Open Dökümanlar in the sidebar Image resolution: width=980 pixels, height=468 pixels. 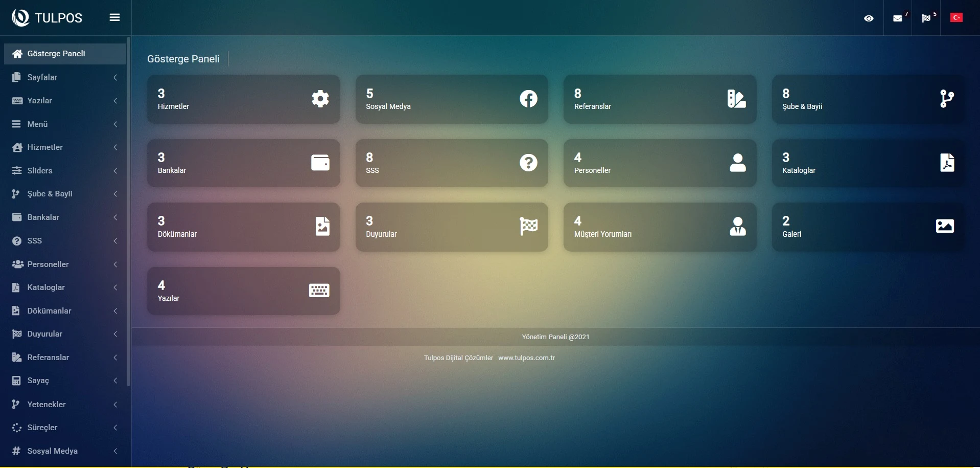coord(65,311)
